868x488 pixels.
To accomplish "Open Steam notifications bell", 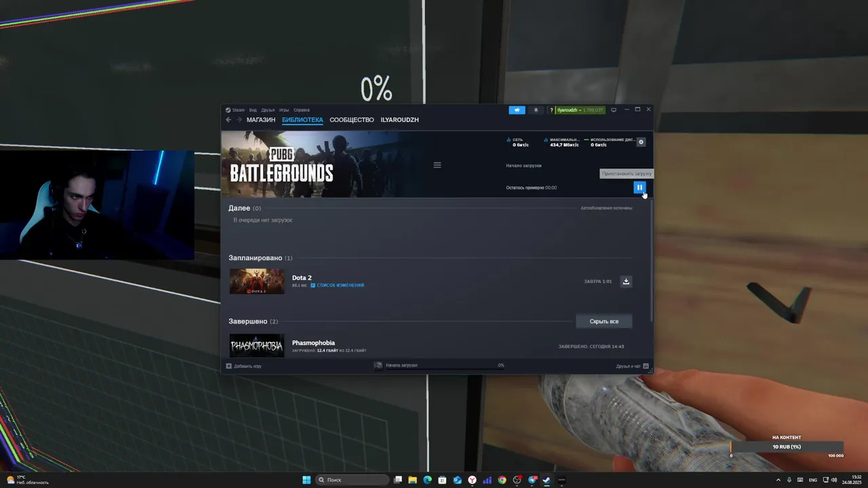I will tap(536, 110).
